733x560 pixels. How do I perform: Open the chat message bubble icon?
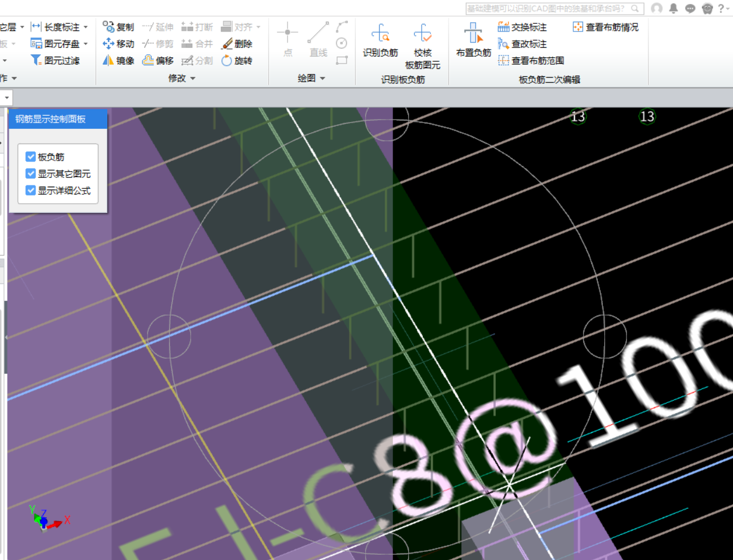pyautogui.click(x=690, y=8)
